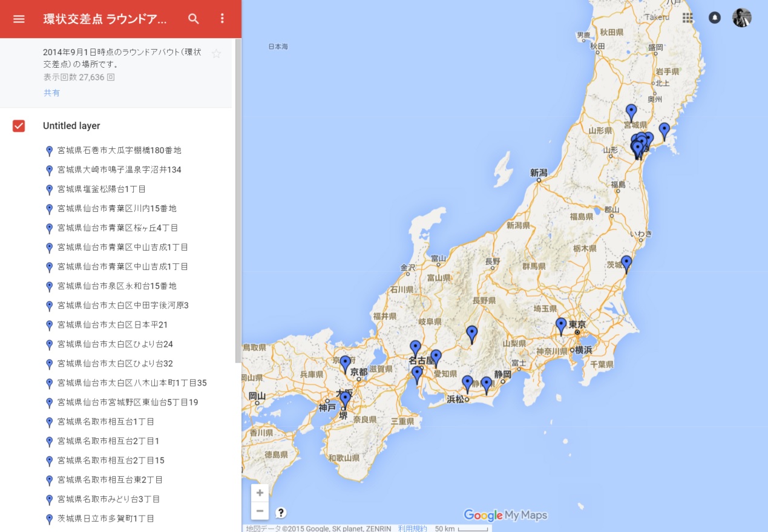This screenshot has width=768, height=532.
Task: Click the Untitled layer name
Action: [71, 126]
